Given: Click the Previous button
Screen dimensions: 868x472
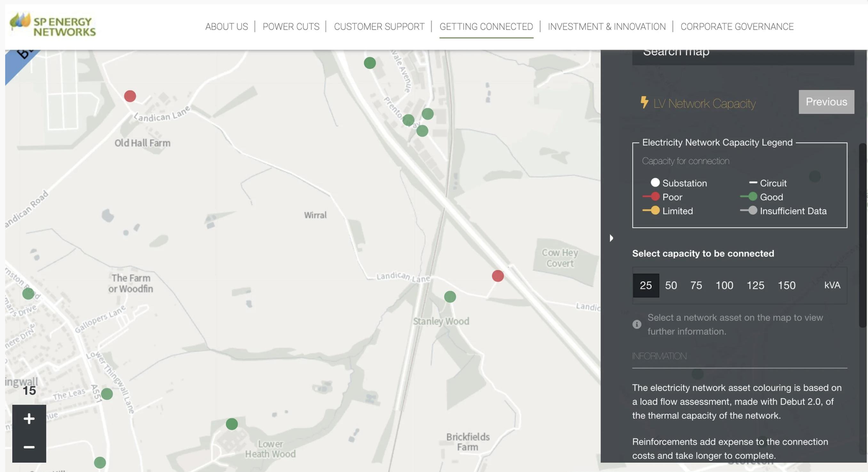Looking at the screenshot, I should tap(826, 102).
